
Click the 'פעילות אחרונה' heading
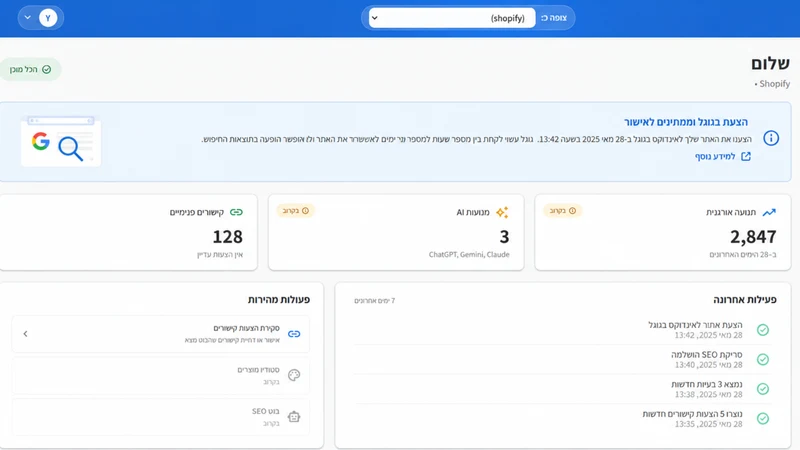click(745, 299)
